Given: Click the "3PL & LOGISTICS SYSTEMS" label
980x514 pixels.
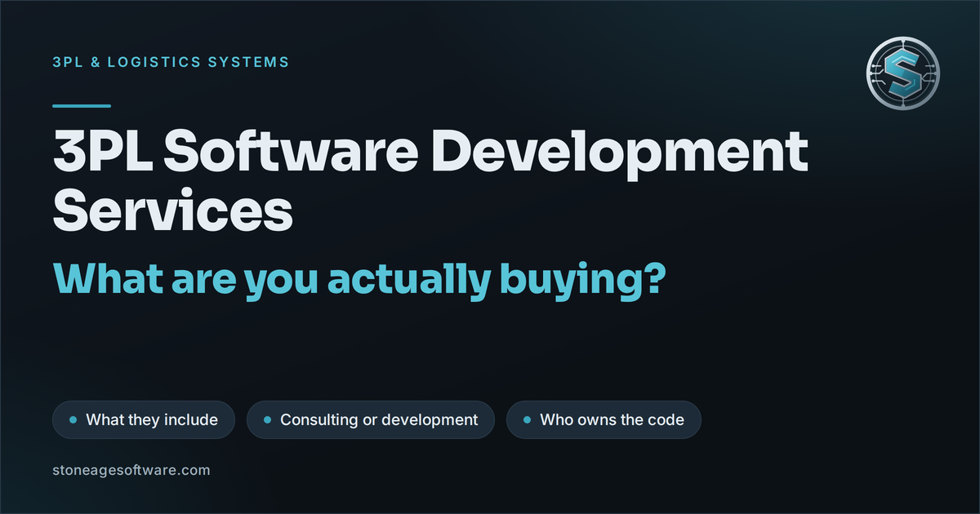Looking at the screenshot, I should pos(170,61).
